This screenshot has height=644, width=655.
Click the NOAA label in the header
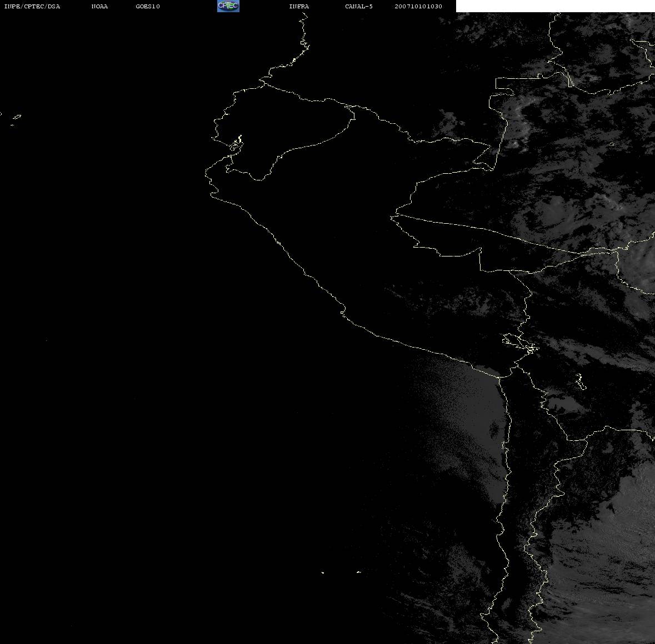coord(99,7)
